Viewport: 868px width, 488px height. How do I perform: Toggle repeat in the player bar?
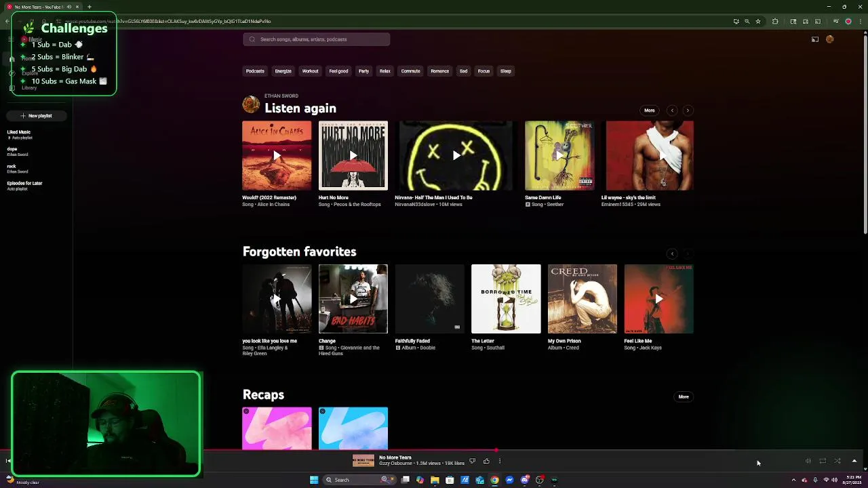pyautogui.click(x=823, y=461)
